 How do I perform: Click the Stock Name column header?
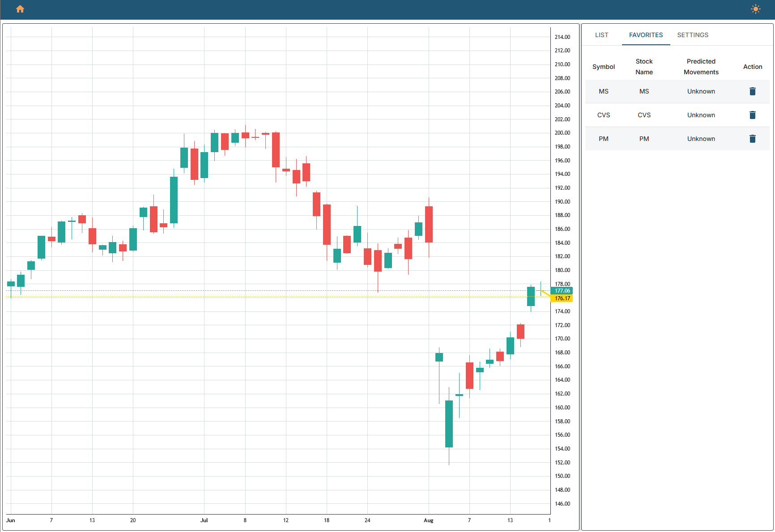point(644,67)
